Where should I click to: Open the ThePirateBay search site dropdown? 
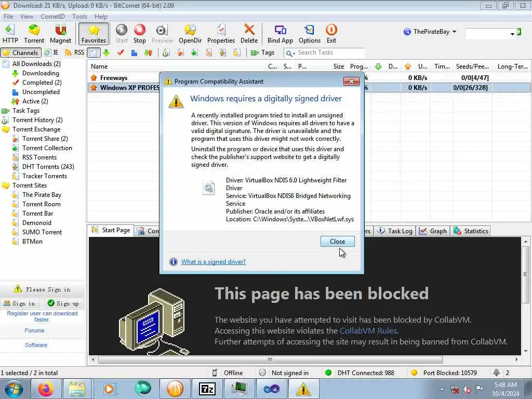click(430, 32)
